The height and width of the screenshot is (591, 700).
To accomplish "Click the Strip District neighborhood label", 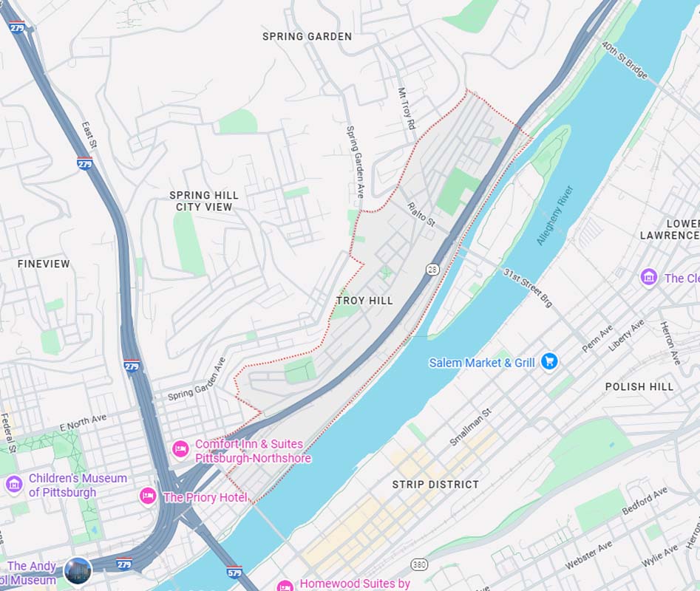I will click(435, 485).
